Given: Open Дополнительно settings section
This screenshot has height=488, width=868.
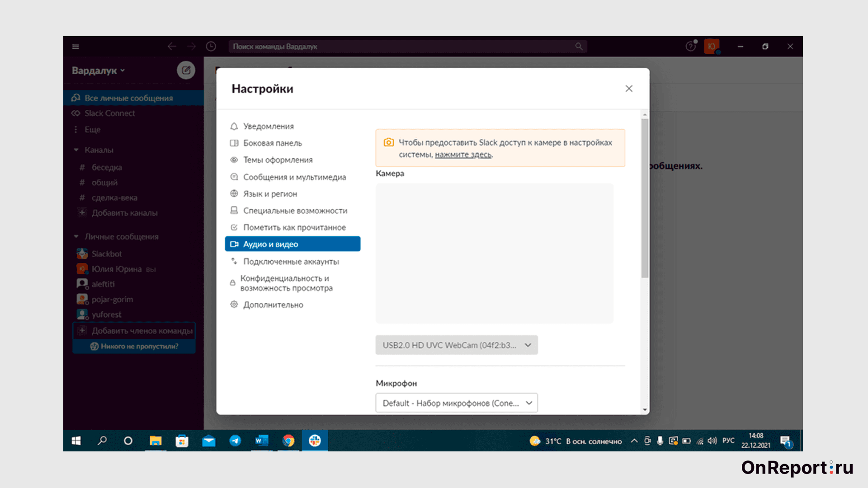Looking at the screenshot, I should click(292, 305).
